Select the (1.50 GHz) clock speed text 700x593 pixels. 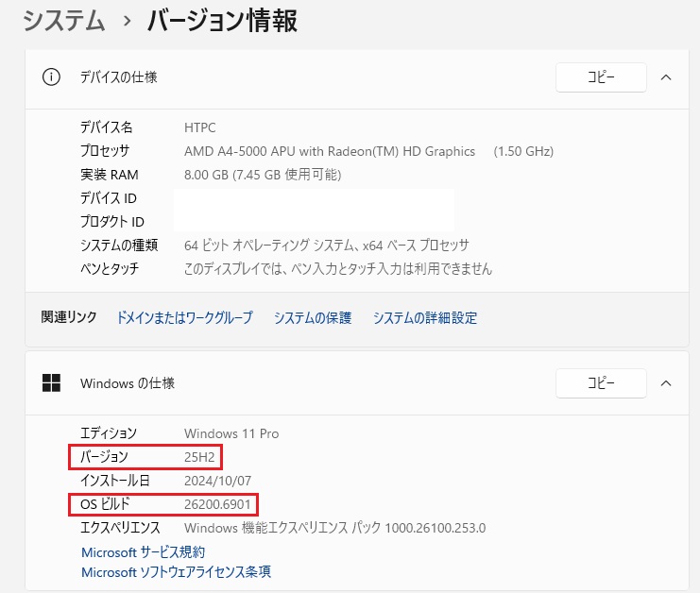point(523,152)
